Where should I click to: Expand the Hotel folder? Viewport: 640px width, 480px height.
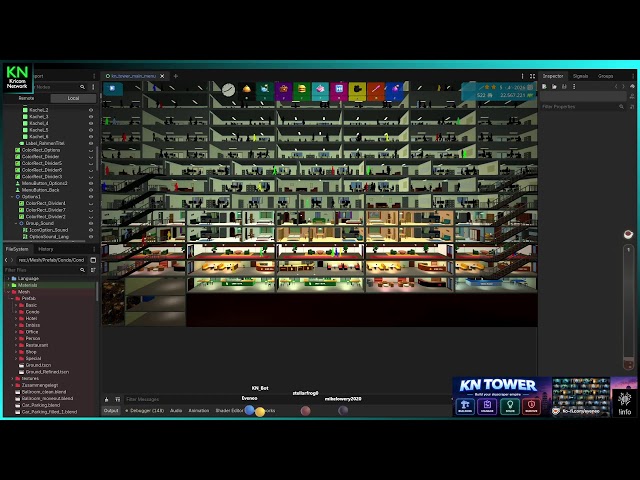click(16, 318)
